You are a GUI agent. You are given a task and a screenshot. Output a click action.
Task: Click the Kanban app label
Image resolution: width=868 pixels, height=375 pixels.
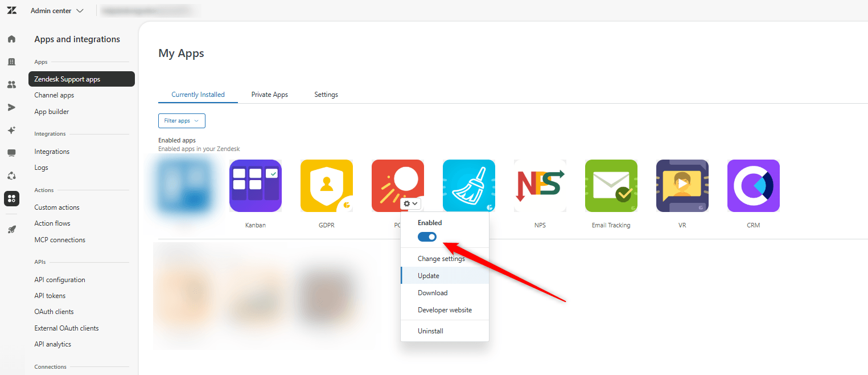click(x=256, y=225)
